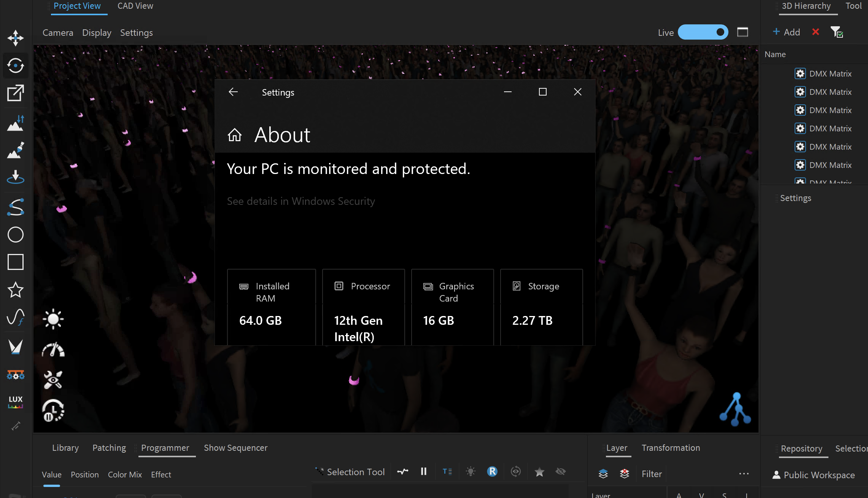This screenshot has height=498, width=868.
Task: Select the first DMX Matrix tree item
Action: click(830, 74)
